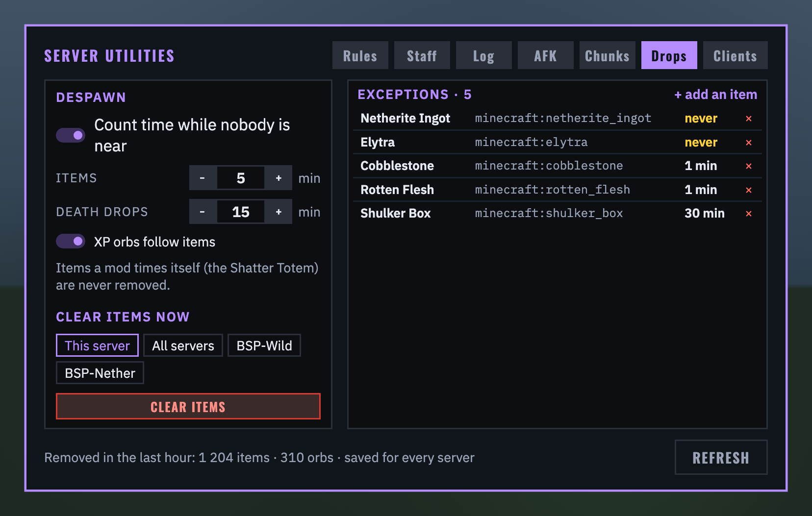The width and height of the screenshot is (812, 516).
Task: Click the Items minutes value field
Action: tap(241, 178)
